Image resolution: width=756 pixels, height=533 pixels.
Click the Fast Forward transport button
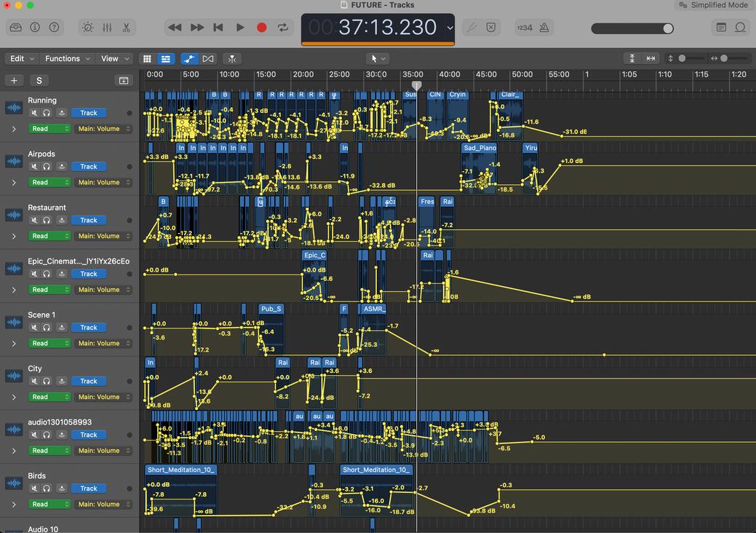pos(196,28)
